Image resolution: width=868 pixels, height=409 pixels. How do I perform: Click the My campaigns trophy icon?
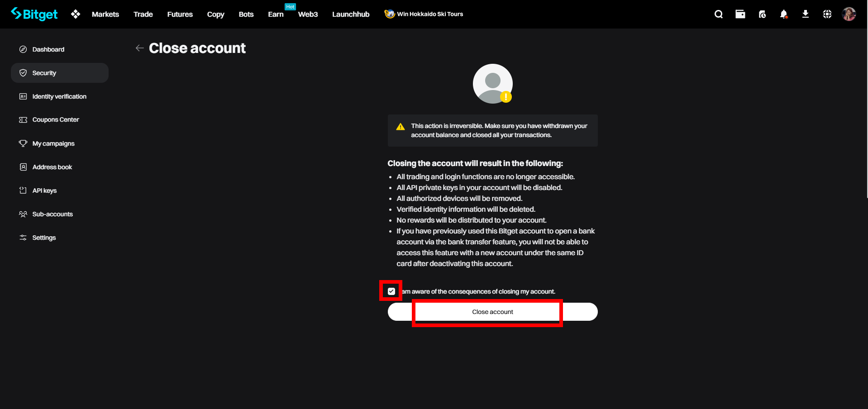(x=23, y=143)
